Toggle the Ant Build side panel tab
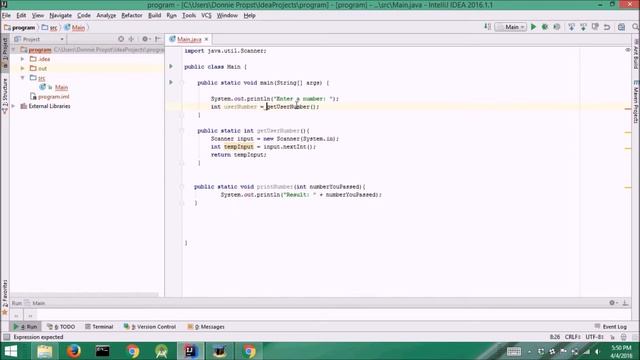640x360 pixels. pos(636,54)
